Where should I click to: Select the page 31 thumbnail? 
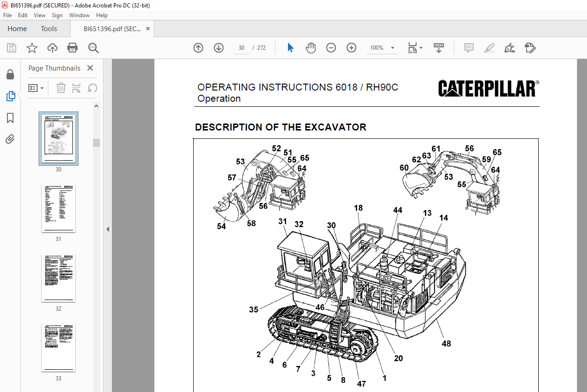[59, 209]
